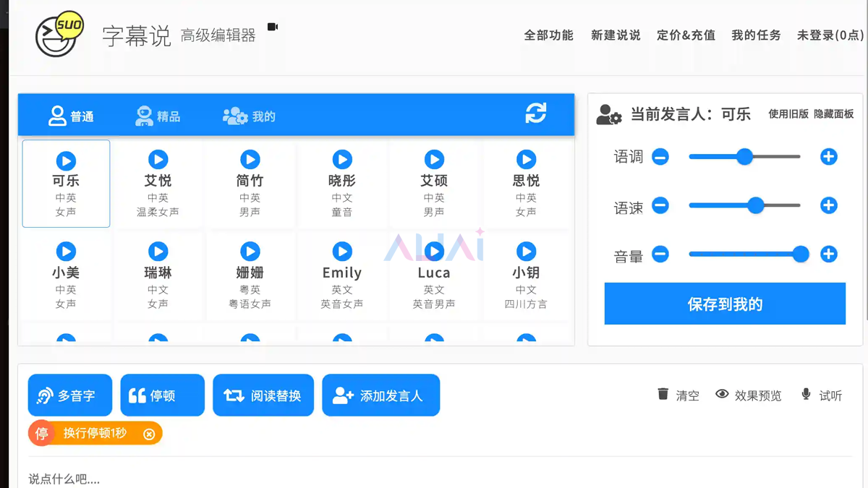
Task: Decrease 语调 with minus icon
Action: click(660, 157)
